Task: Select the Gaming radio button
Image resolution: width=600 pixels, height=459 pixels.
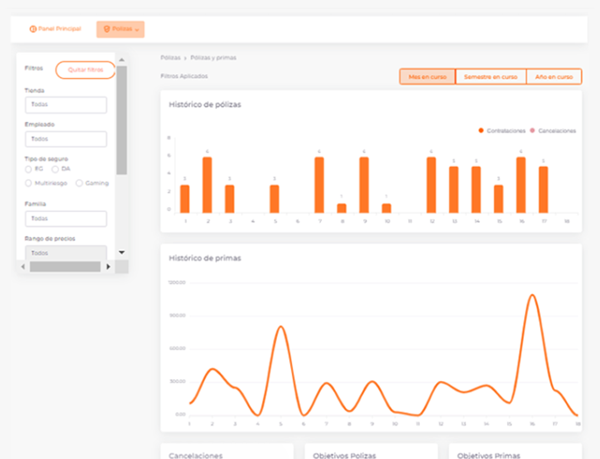Action: [x=79, y=183]
